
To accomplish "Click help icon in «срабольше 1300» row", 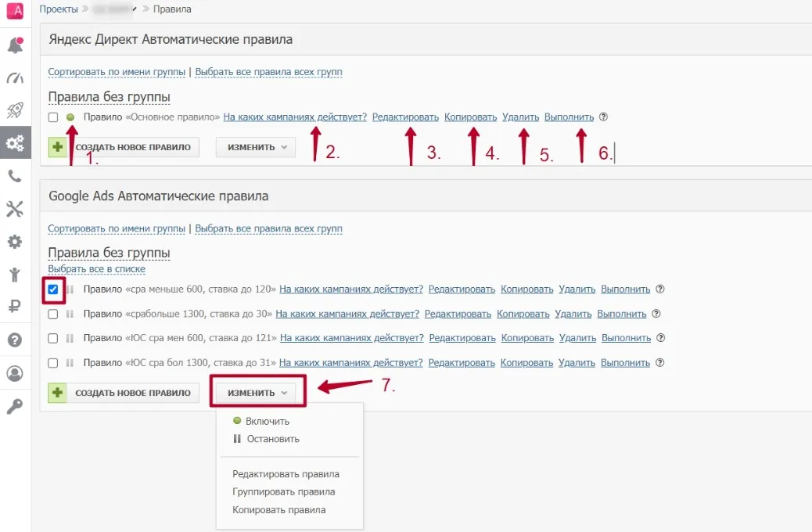I will [x=656, y=314].
